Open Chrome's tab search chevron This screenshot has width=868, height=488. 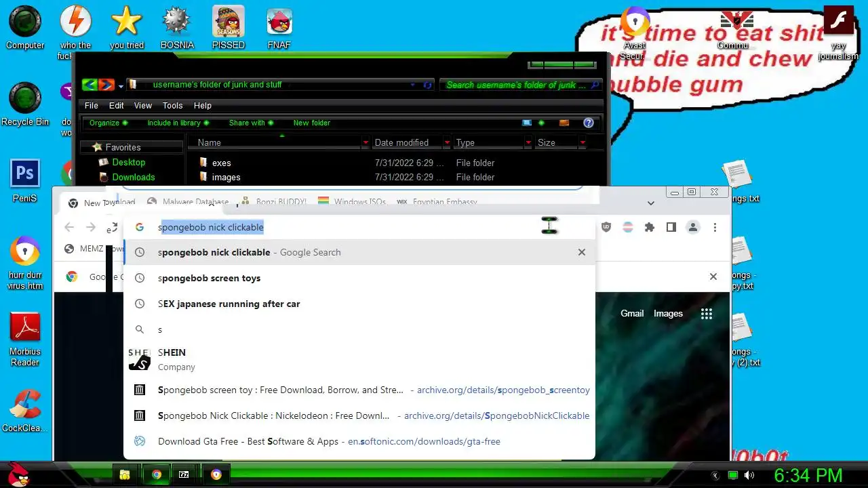(651, 203)
